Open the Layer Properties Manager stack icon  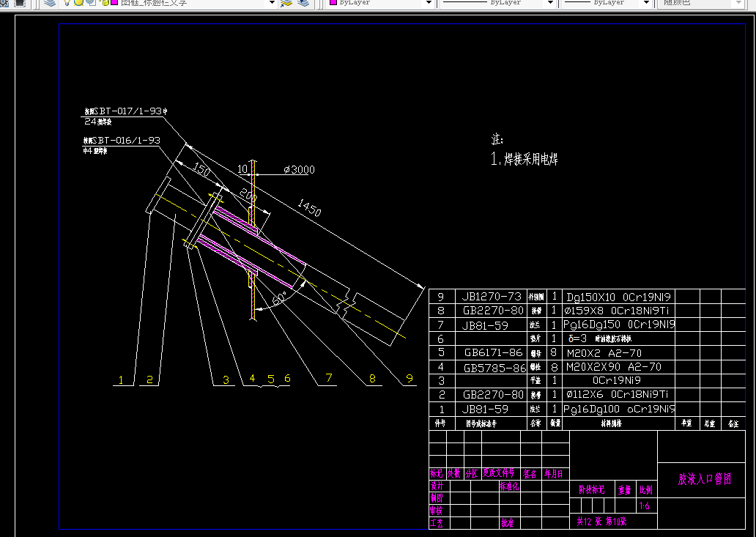pos(49,2)
